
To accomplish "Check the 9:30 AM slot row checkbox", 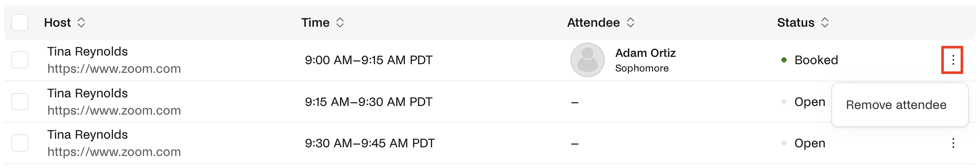I will (x=20, y=143).
